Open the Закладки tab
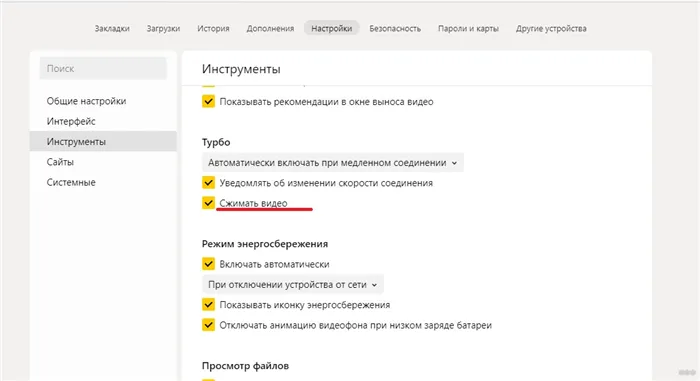Image resolution: width=700 pixels, height=381 pixels. point(112,29)
